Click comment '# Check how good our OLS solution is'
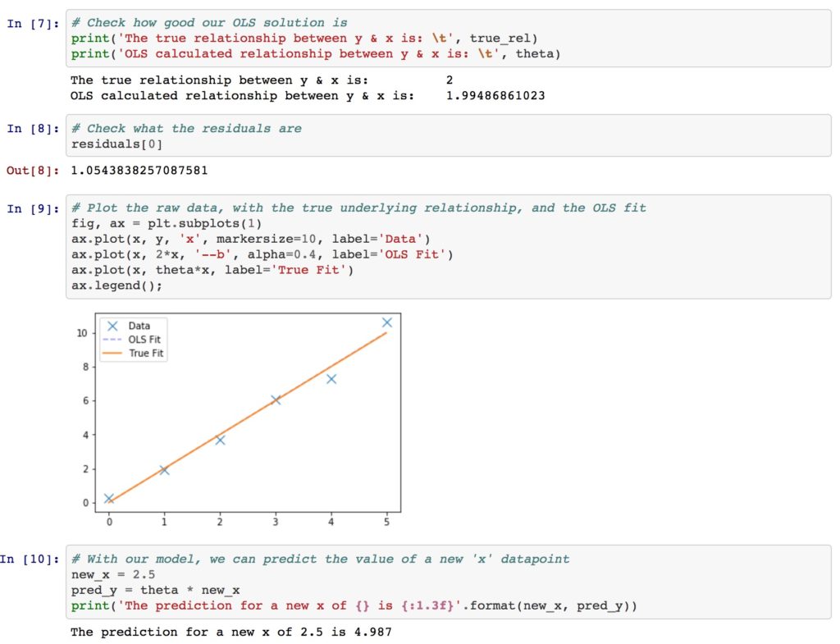The width and height of the screenshot is (840, 644). (x=209, y=23)
